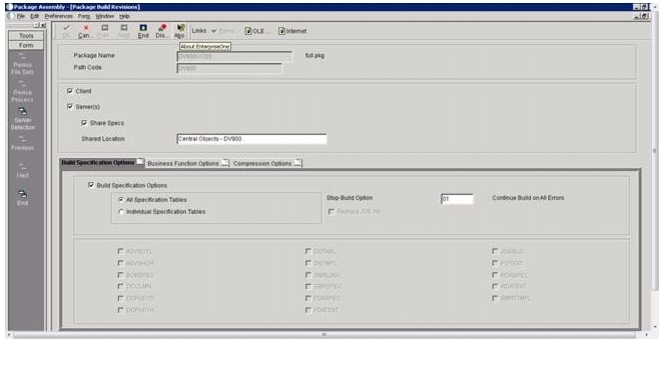This screenshot has width=659, height=366.
Task: Click in the Path Code field
Action: click(x=229, y=68)
